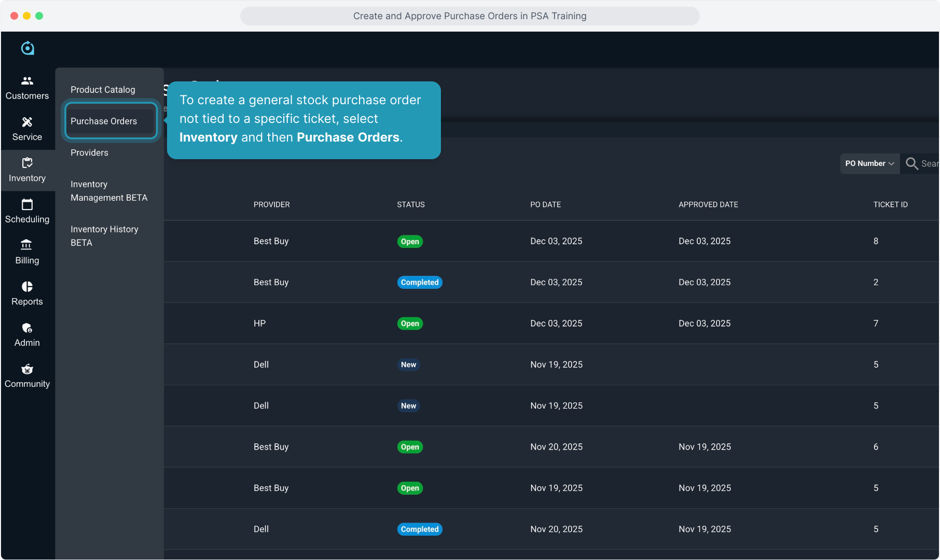Viewport: 940px width, 560px height.
Task: Go to the Billing icon
Action: 27,245
